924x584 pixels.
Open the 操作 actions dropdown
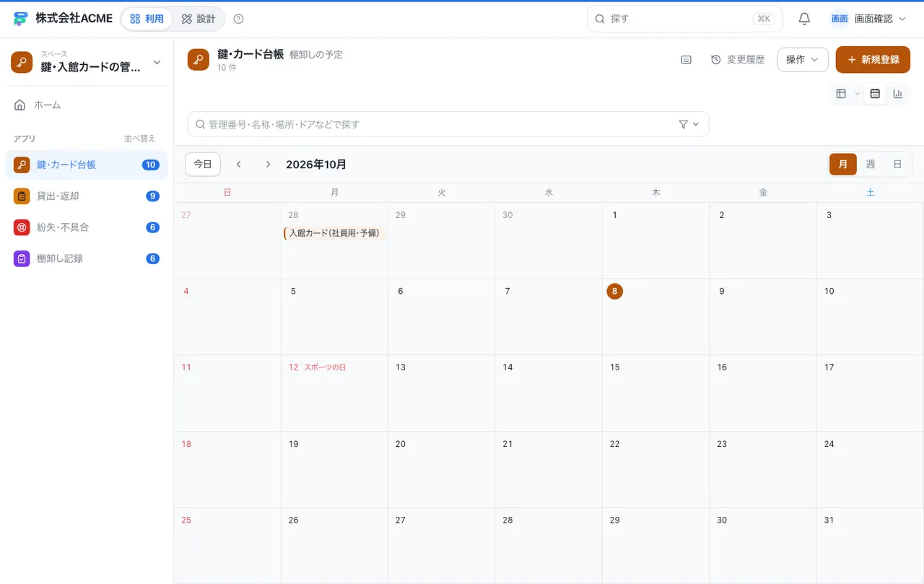point(803,60)
